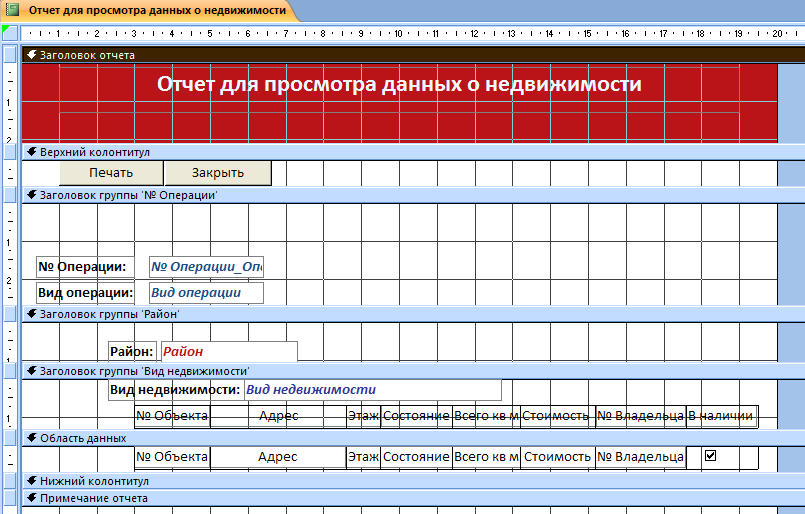Click the red Район bound field
This screenshot has width=805, height=514.
[x=229, y=352]
